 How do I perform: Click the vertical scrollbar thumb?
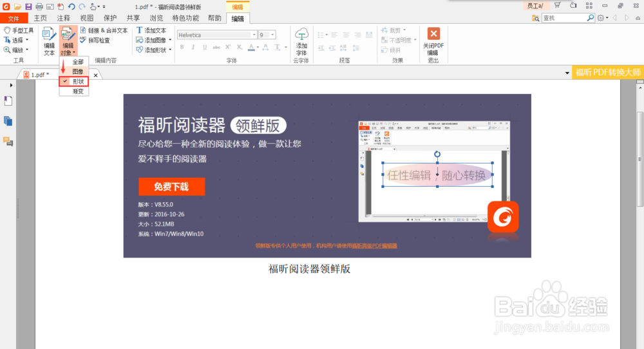(640, 158)
